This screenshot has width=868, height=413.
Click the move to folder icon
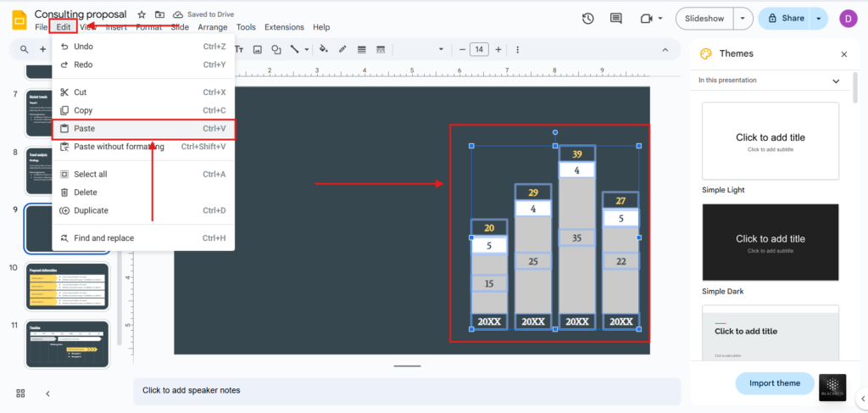coord(159,14)
